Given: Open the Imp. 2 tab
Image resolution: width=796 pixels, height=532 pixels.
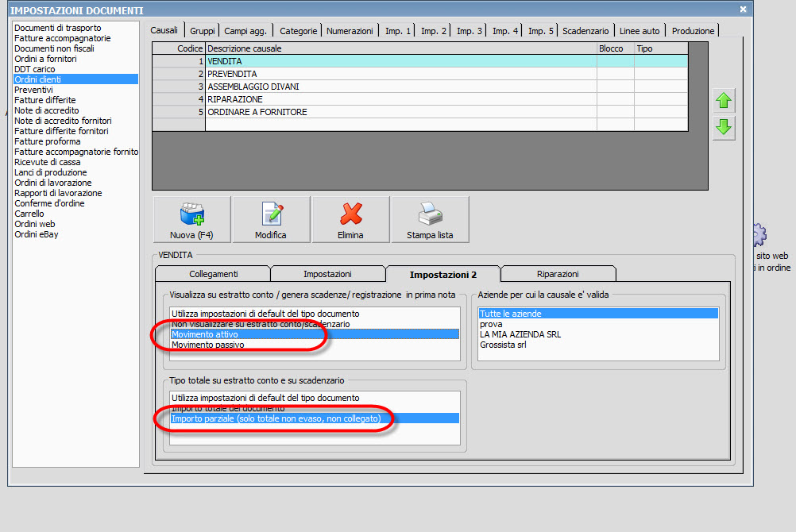Looking at the screenshot, I should click(x=434, y=31).
